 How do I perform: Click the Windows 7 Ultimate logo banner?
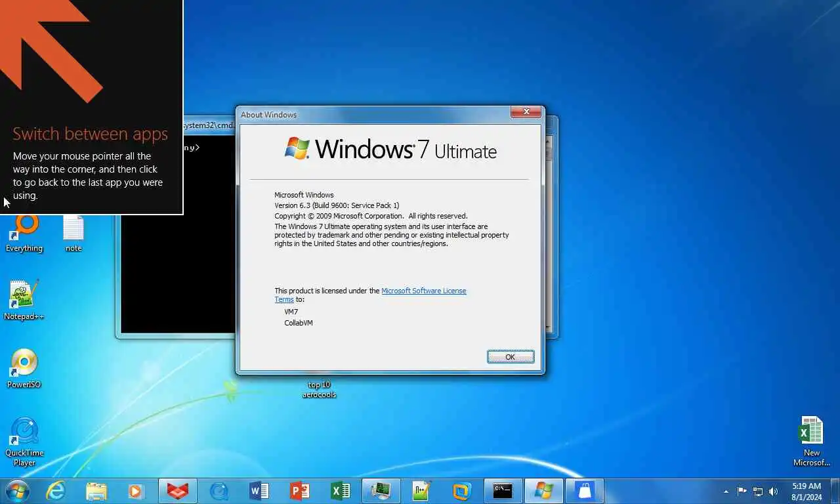390,148
